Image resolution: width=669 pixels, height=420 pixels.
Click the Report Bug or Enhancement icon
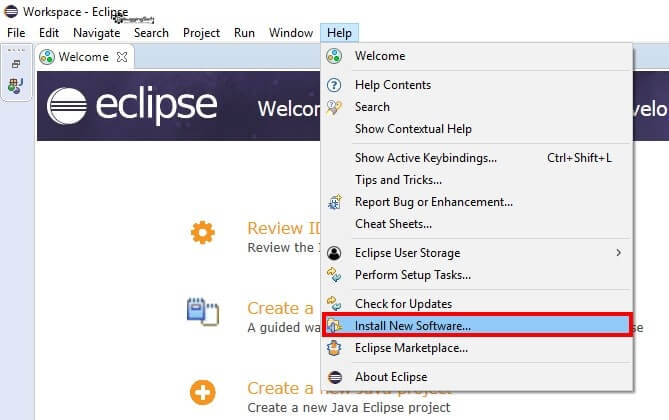coord(334,202)
